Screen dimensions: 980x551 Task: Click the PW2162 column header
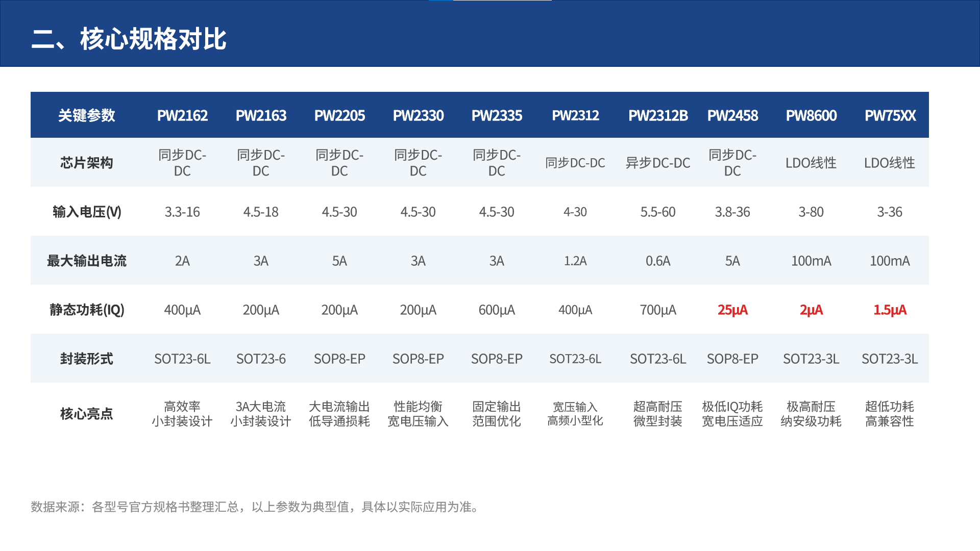pyautogui.click(x=182, y=115)
